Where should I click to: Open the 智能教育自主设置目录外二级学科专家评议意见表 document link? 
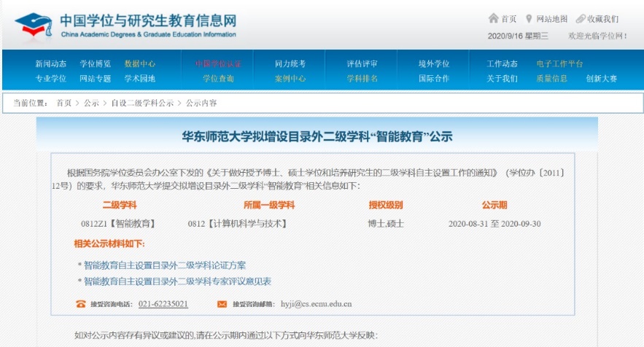177,281
